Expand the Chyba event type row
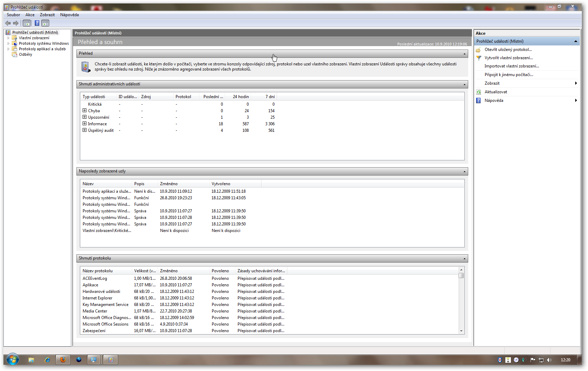Image resolution: width=588 pixels, height=371 pixels. click(84, 111)
